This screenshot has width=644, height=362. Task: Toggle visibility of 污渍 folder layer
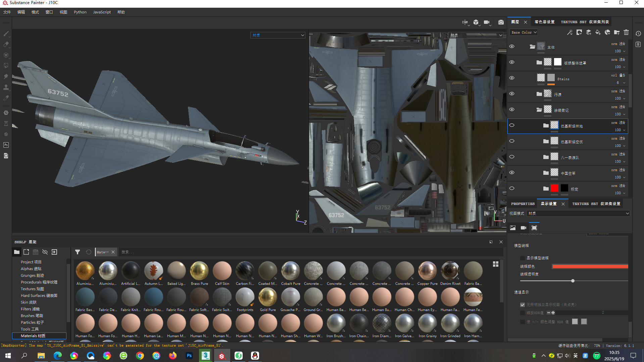pyautogui.click(x=512, y=94)
